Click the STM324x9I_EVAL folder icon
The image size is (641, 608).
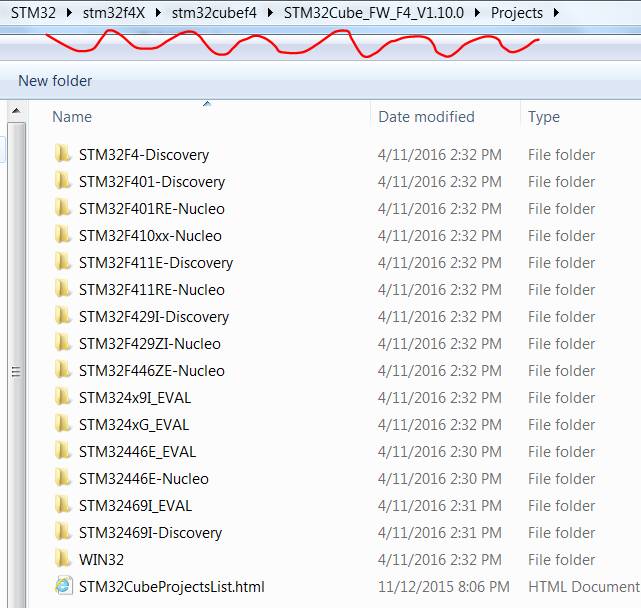click(63, 397)
